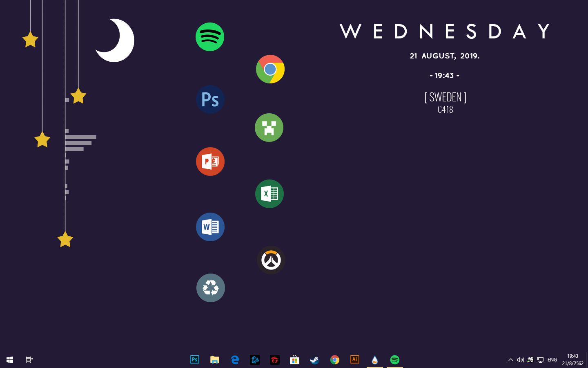The image size is (588, 368).
Task: Open the Excel desktop shortcut
Action: tap(269, 194)
